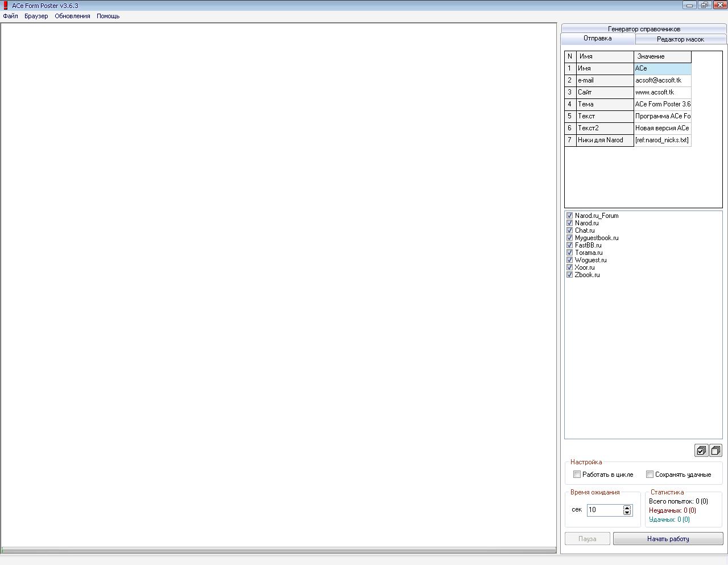Click the uncheck-all sites icon
This screenshot has width=728, height=565.
[715, 451]
